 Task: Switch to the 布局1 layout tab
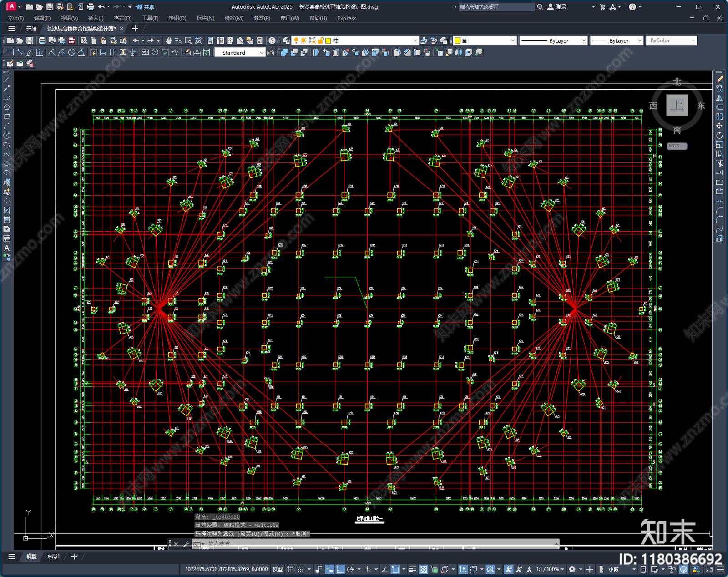pyautogui.click(x=53, y=556)
